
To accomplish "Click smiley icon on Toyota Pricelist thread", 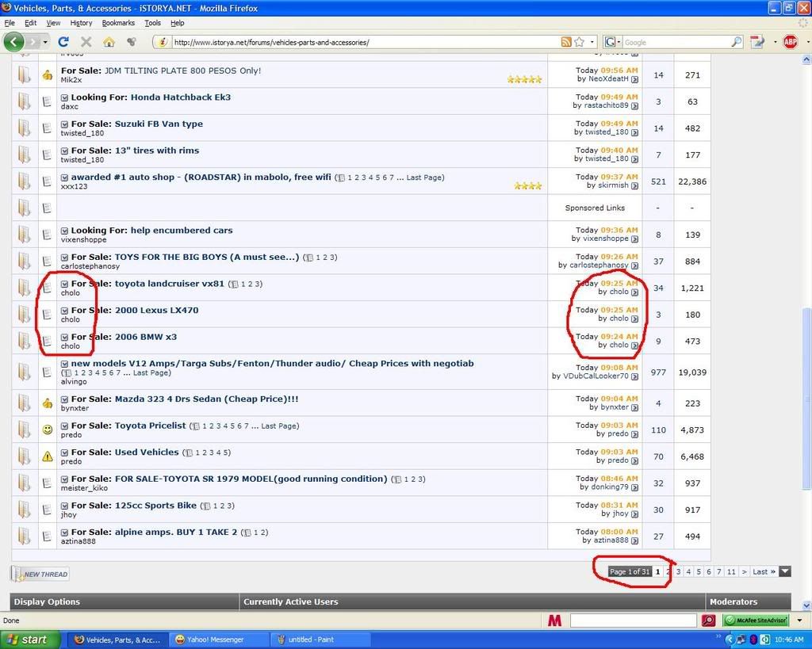I will coord(47,429).
